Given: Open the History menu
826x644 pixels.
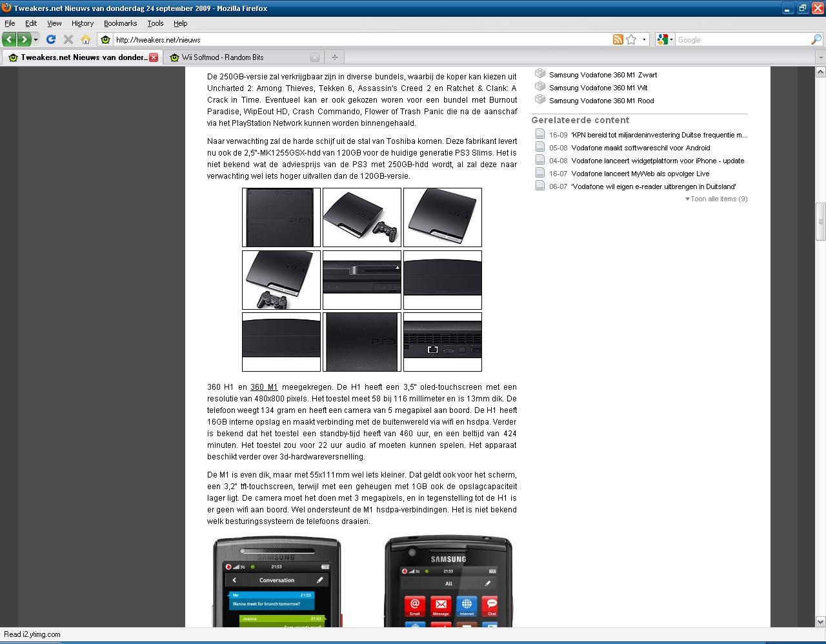Looking at the screenshot, I should [83, 23].
